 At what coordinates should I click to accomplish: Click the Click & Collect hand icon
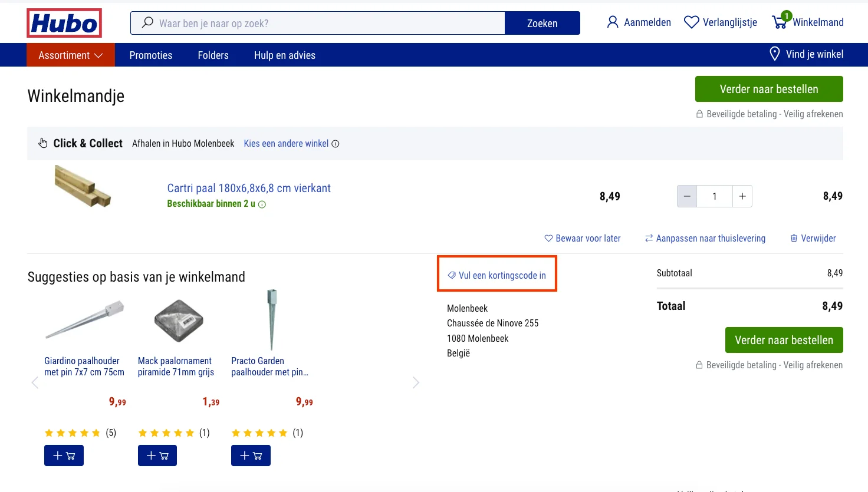[x=43, y=143]
